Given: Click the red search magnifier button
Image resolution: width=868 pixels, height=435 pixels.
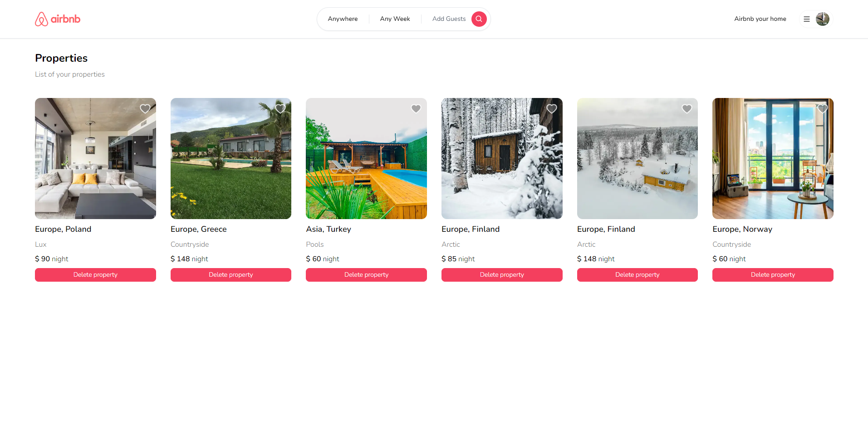Looking at the screenshot, I should 479,19.
